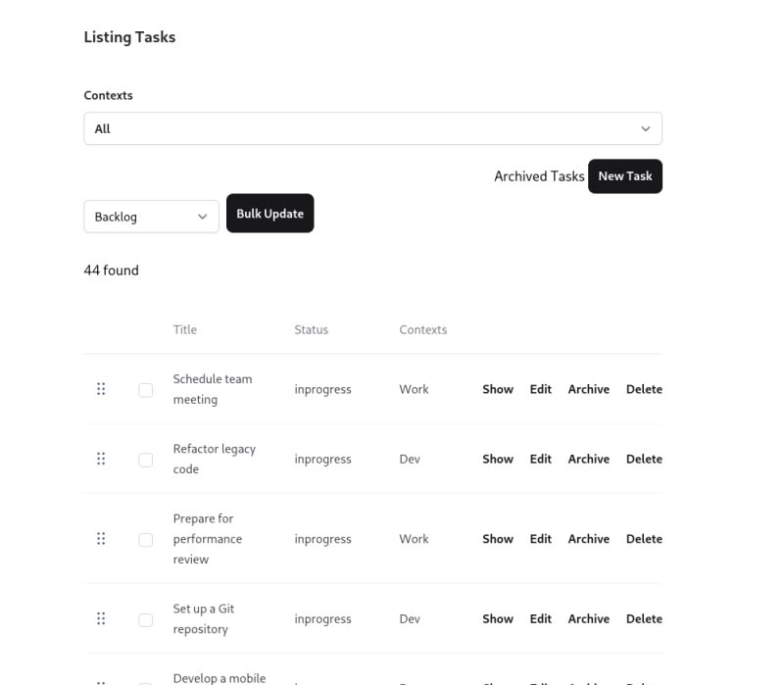
Task: Click the drag handle beside Refactor legacy code
Action: (x=101, y=459)
